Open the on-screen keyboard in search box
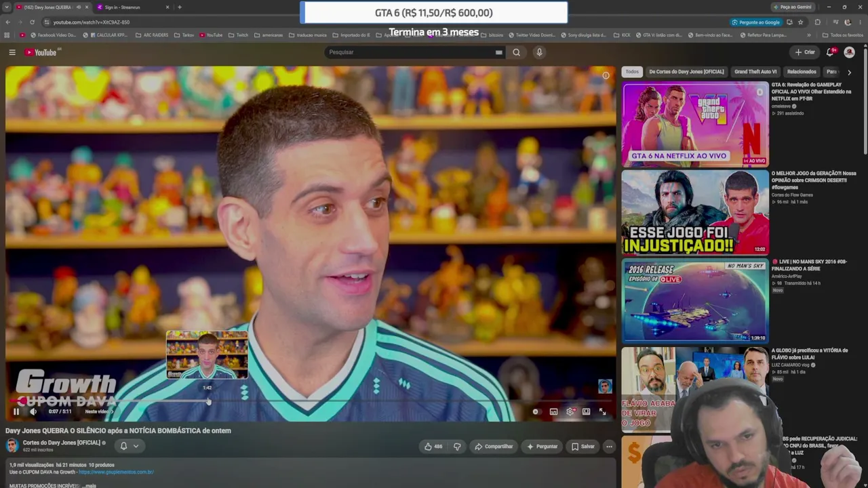The height and width of the screenshot is (488, 868). coord(498,52)
